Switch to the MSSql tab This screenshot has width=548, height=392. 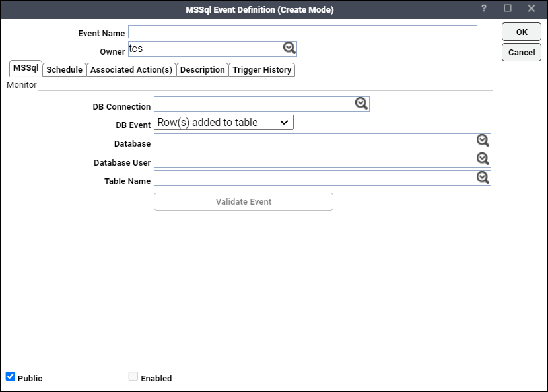point(26,68)
